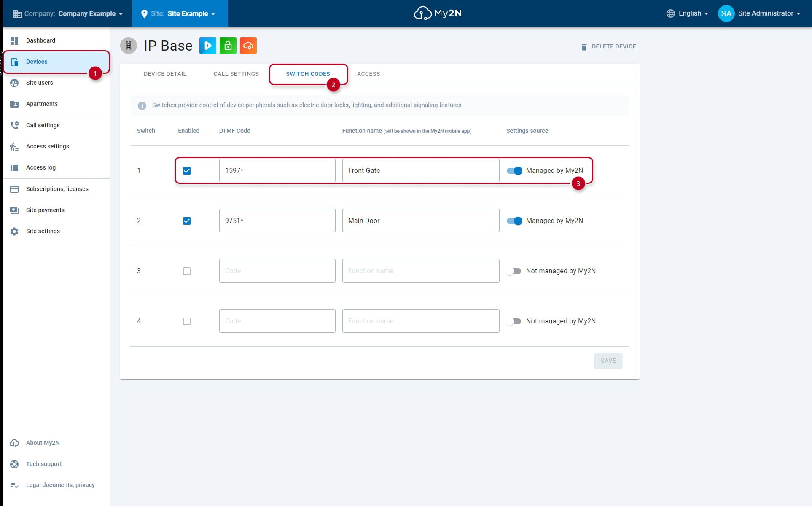Image resolution: width=812 pixels, height=506 pixels.
Task: Click the Legal documents icon
Action: coord(14,485)
